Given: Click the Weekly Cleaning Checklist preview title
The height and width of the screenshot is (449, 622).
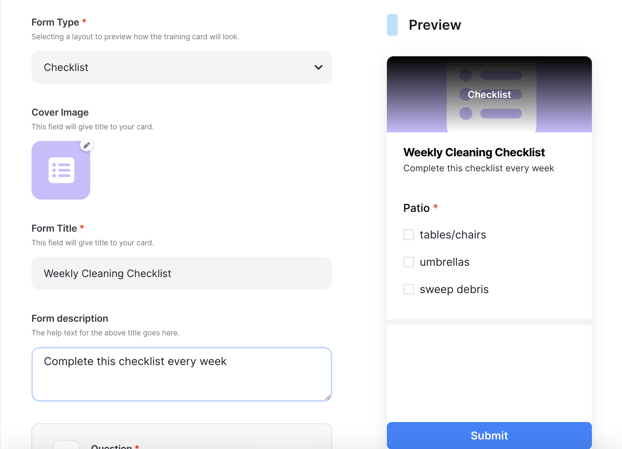Looking at the screenshot, I should pos(474,152).
